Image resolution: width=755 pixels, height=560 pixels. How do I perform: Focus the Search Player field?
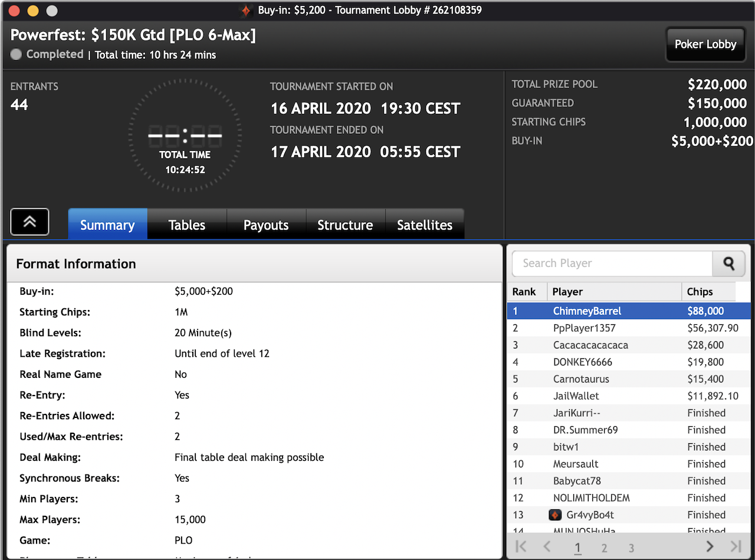click(x=610, y=263)
